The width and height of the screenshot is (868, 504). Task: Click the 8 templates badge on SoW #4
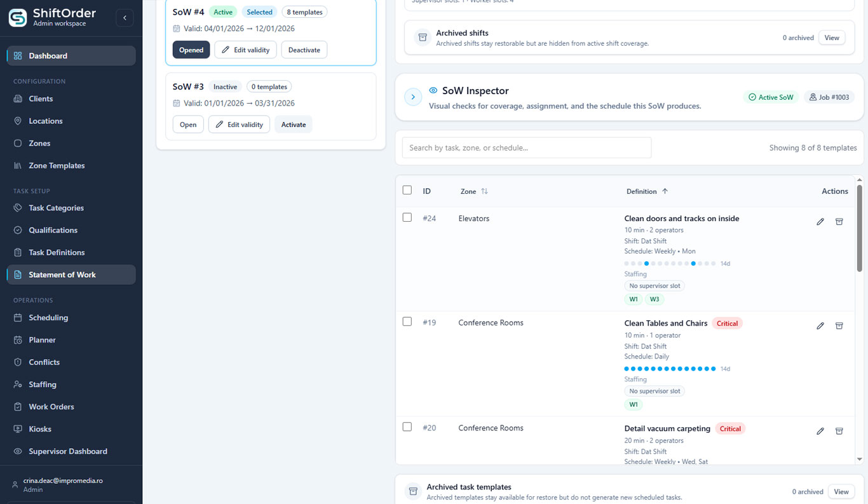point(304,12)
